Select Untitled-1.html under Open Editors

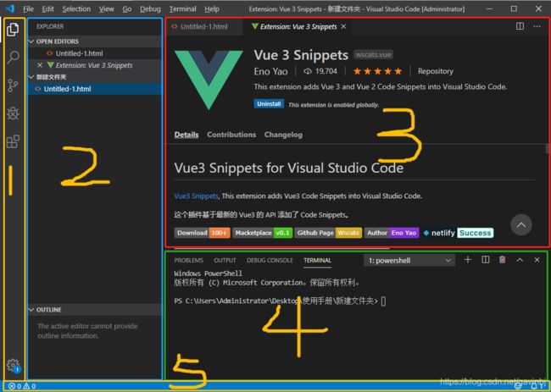pyautogui.click(x=79, y=53)
